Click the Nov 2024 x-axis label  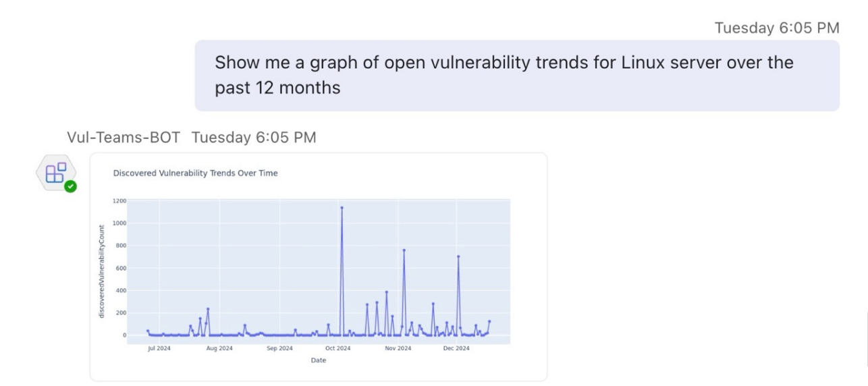coord(398,349)
